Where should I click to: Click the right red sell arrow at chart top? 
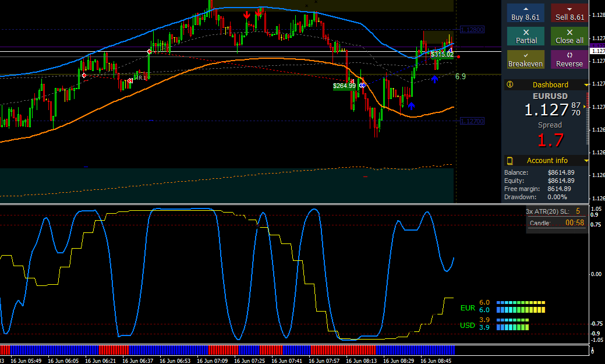pos(259,15)
